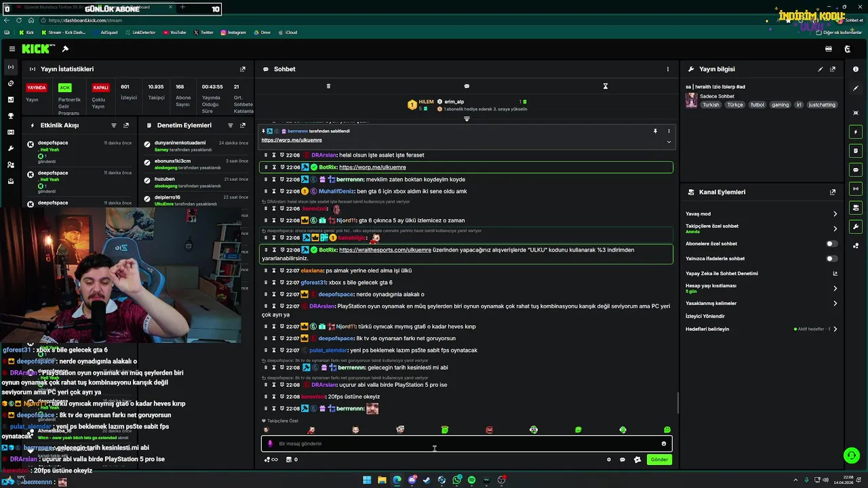This screenshot has width=868, height=488.
Task: Open the analytics chart icon in left sidebar
Action: coord(10,100)
